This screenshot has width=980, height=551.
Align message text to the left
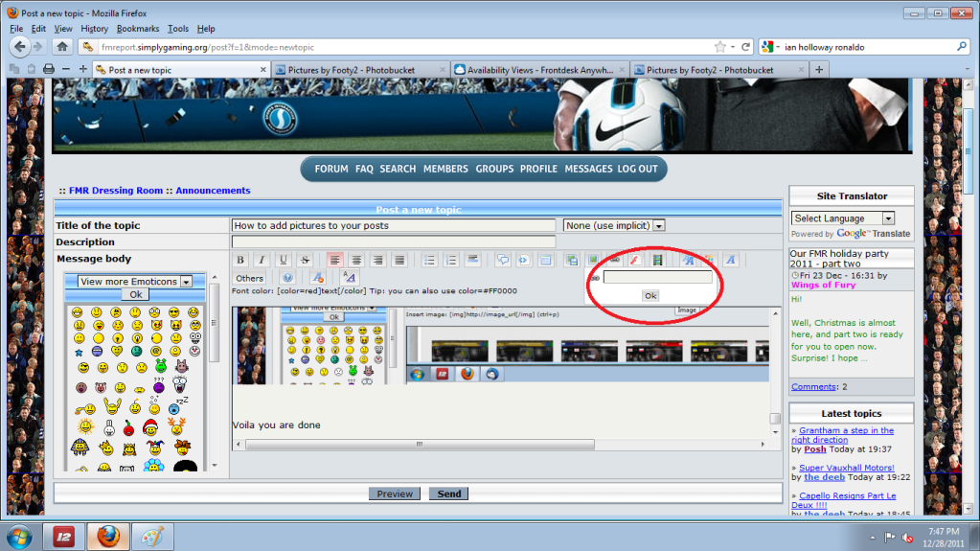(x=335, y=261)
